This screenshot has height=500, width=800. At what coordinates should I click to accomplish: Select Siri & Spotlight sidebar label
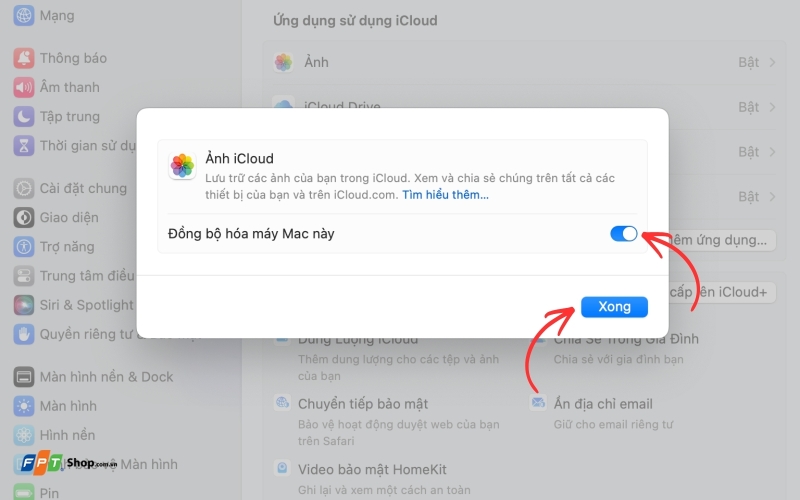[87, 305]
